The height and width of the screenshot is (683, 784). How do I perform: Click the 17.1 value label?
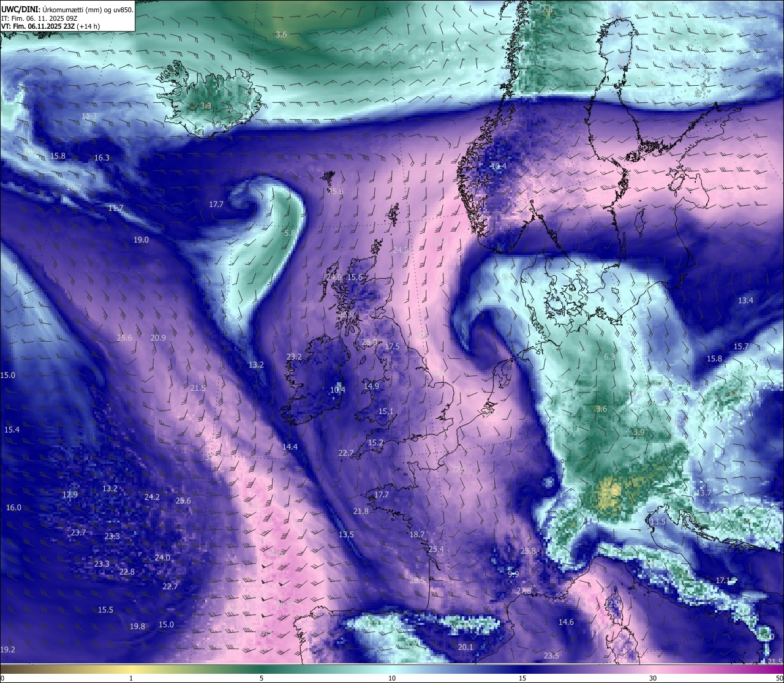(723, 580)
